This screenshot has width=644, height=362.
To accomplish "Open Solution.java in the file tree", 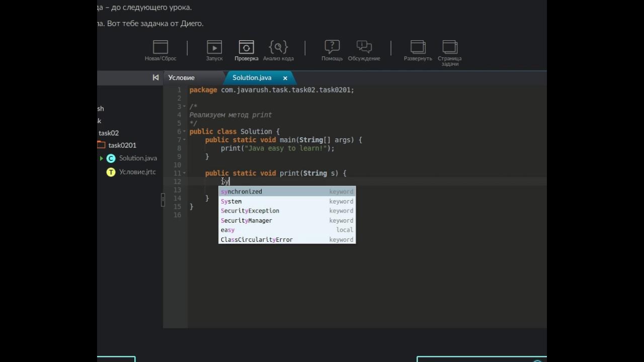I will [138, 158].
